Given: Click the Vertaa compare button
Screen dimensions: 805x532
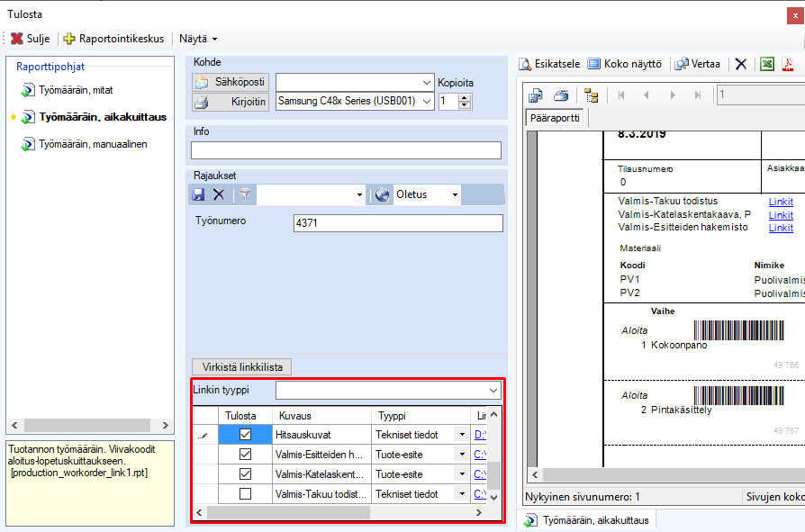Looking at the screenshot, I should [x=698, y=64].
